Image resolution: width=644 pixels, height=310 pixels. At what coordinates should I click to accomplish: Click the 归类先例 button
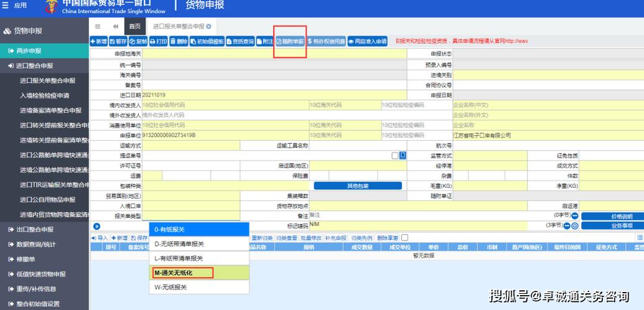coord(362,237)
